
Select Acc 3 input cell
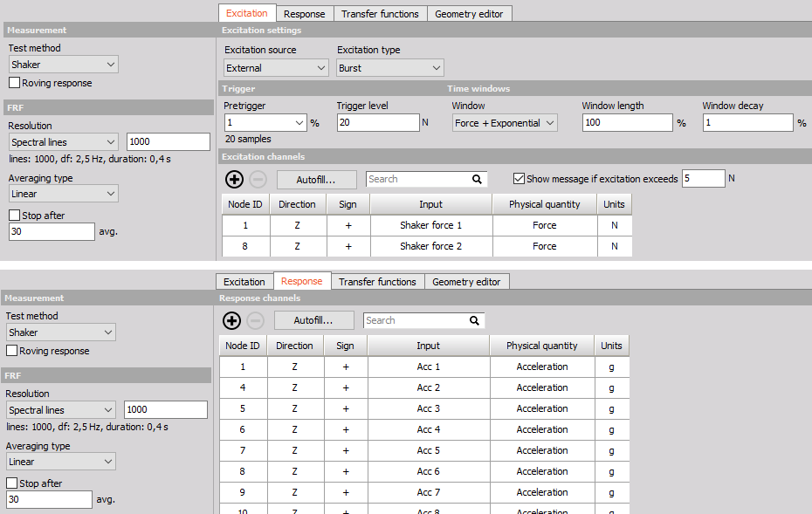[x=429, y=408]
